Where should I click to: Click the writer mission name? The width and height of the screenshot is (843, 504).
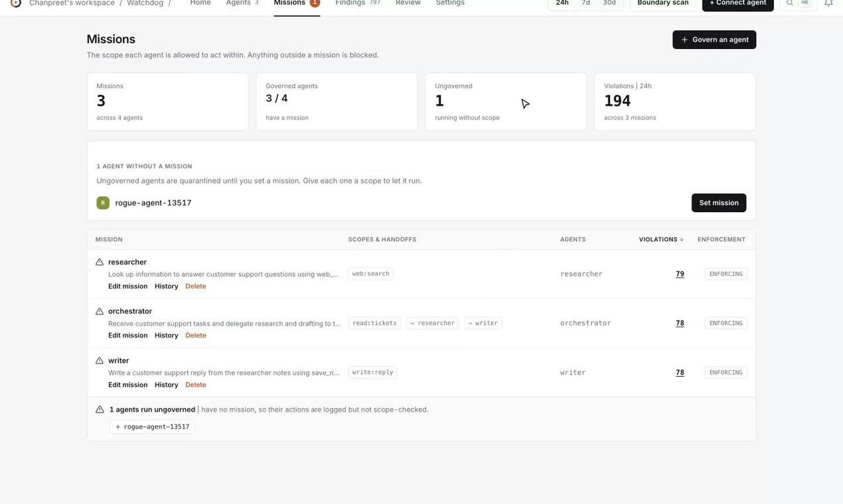(119, 361)
